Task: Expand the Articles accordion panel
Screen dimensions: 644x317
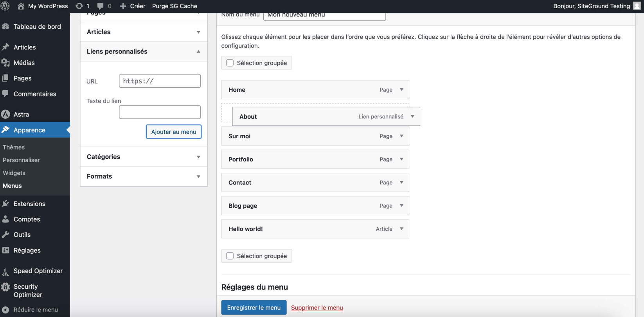Action: (144, 32)
